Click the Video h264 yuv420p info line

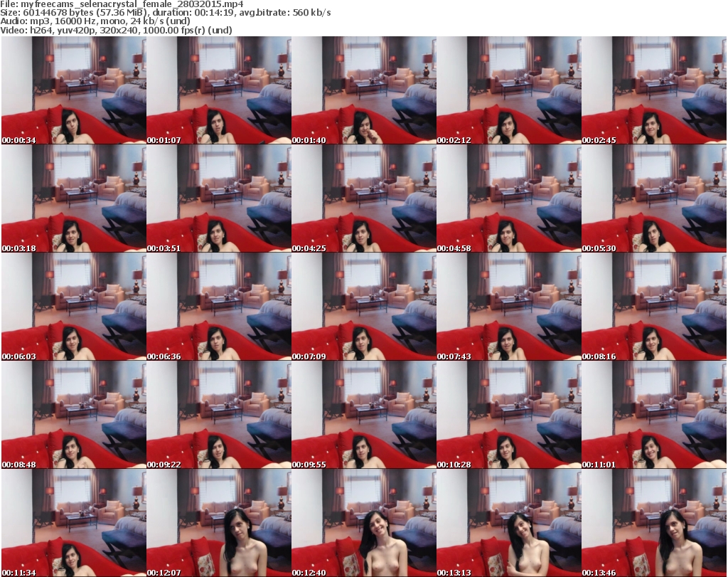pyautogui.click(x=116, y=30)
